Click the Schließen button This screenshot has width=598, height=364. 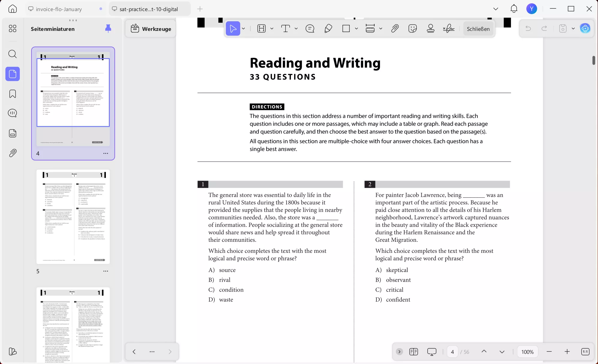pos(478,29)
